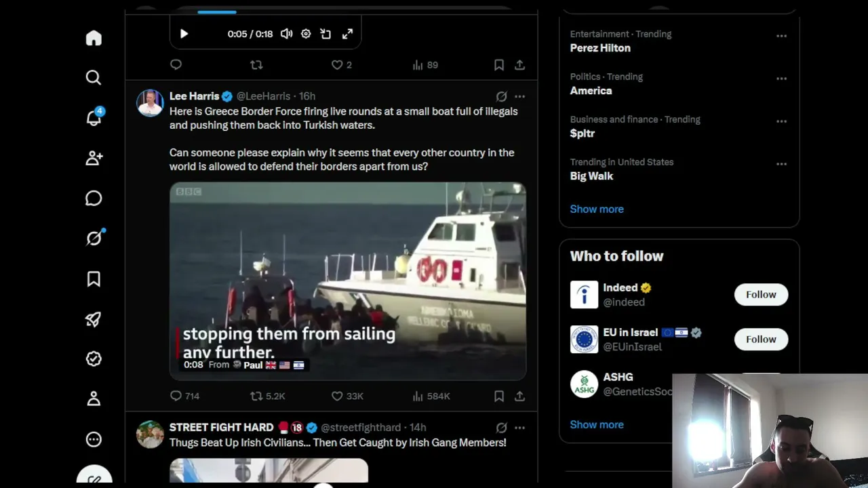Bookmark the top post with 89 views
The width and height of the screenshot is (868, 488).
498,65
